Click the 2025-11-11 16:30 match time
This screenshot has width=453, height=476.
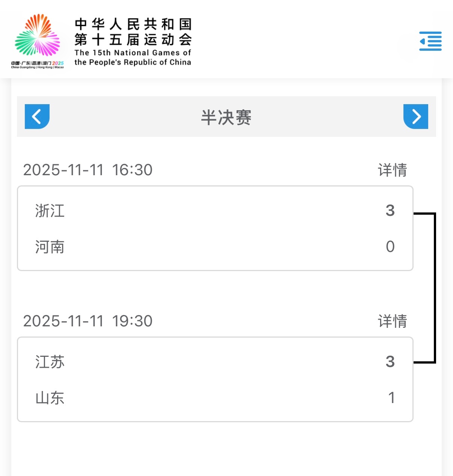point(88,170)
